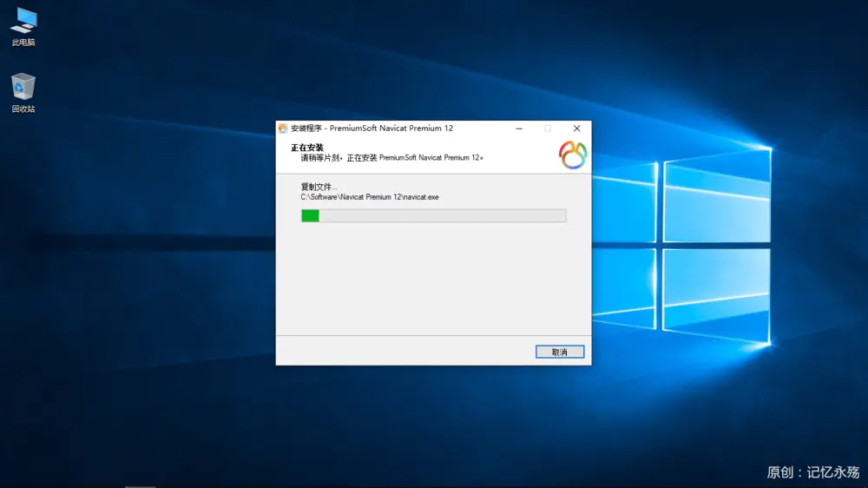Open the 此电脑 desktop icon
Screen dimensions: 868x488
(23, 27)
